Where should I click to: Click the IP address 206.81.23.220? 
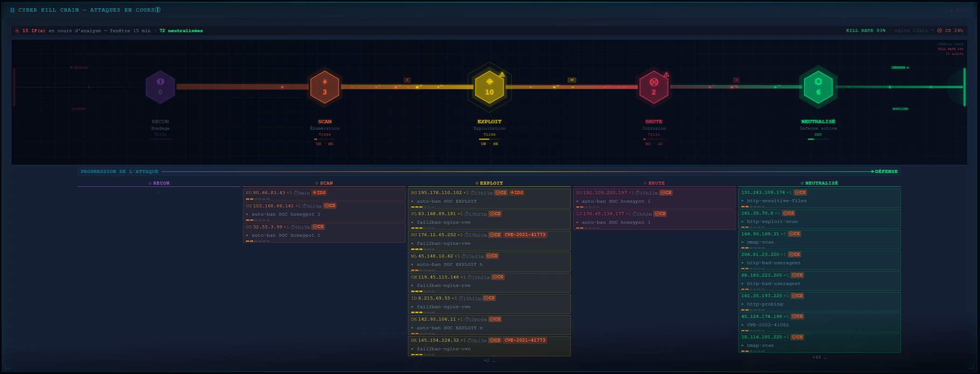(760, 254)
